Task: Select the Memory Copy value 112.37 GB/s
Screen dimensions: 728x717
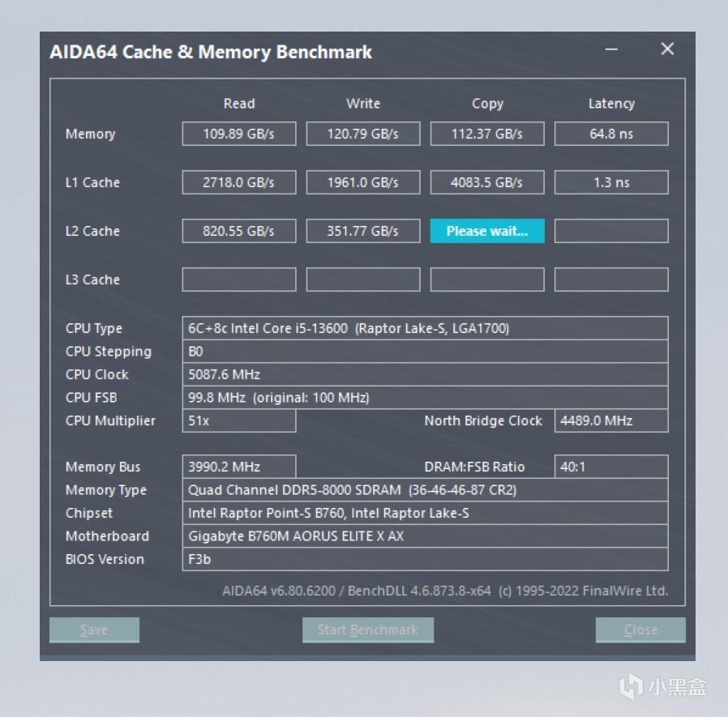Action: [x=487, y=134]
